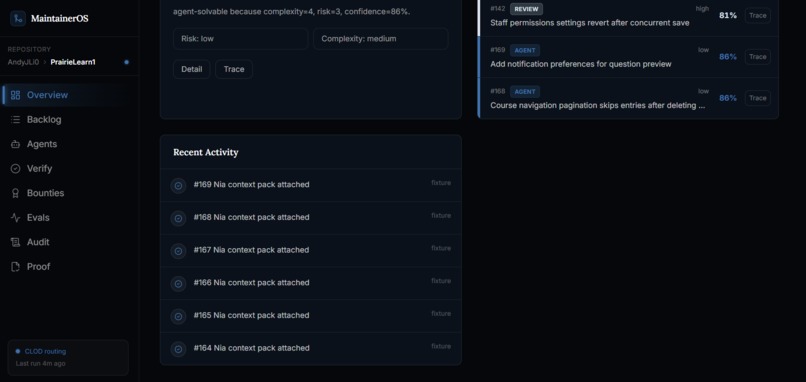806x382 pixels.
Task: Open the Add notification preferences issue
Action: [581, 64]
